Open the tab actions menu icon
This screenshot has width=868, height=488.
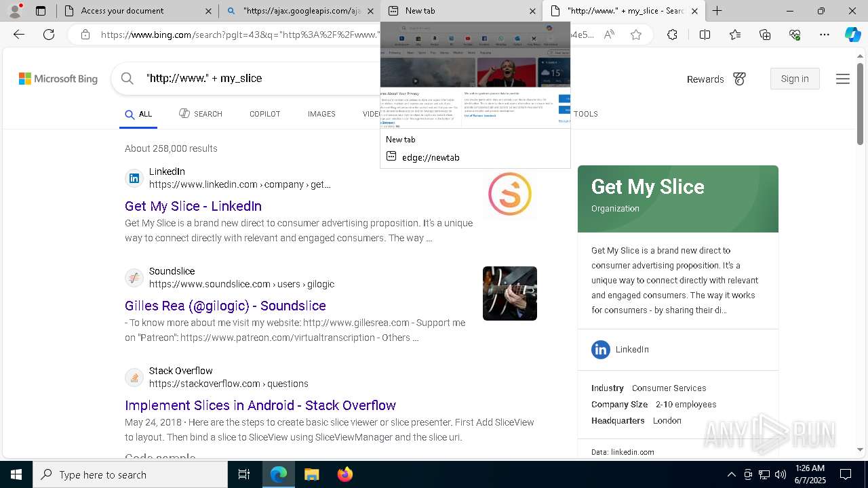click(41, 11)
